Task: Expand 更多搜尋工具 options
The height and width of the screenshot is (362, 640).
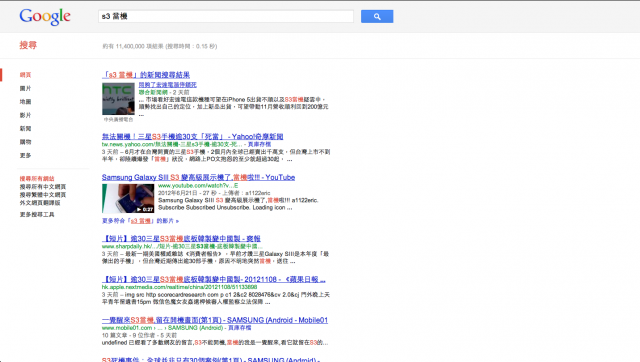Action: 37,214
